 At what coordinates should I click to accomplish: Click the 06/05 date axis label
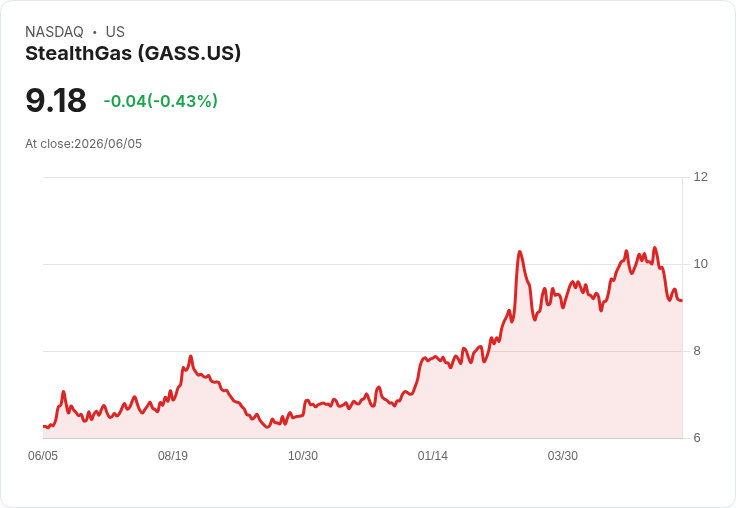(43, 456)
